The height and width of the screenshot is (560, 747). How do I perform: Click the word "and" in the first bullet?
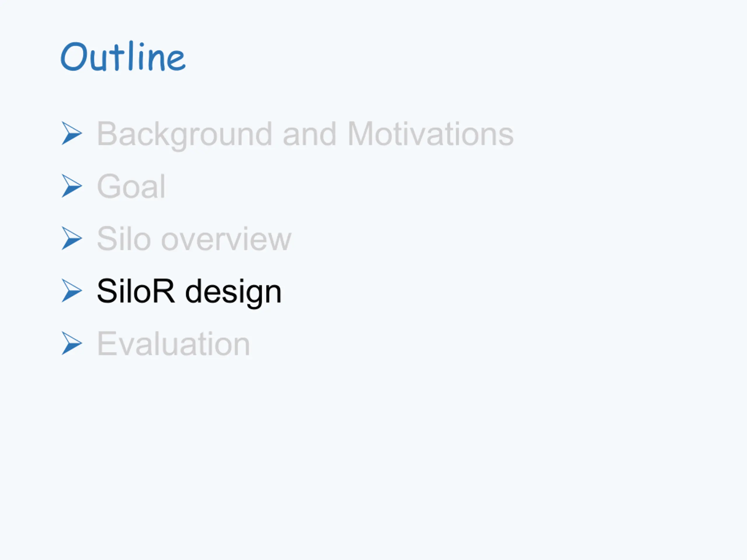pyautogui.click(x=309, y=134)
